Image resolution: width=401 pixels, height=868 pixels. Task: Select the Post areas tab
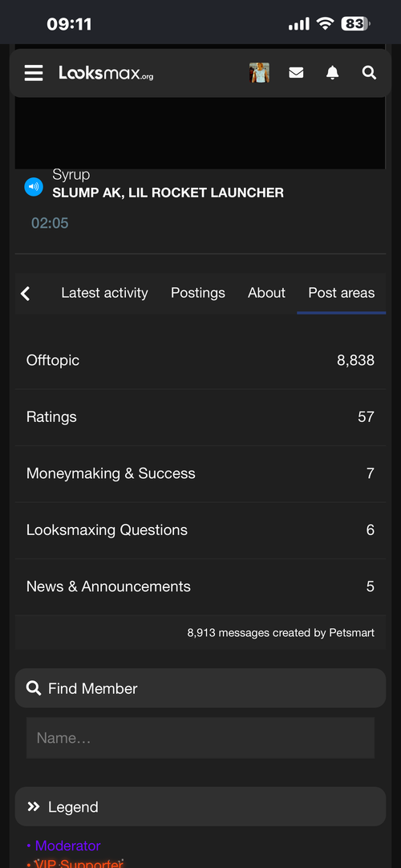[342, 293]
